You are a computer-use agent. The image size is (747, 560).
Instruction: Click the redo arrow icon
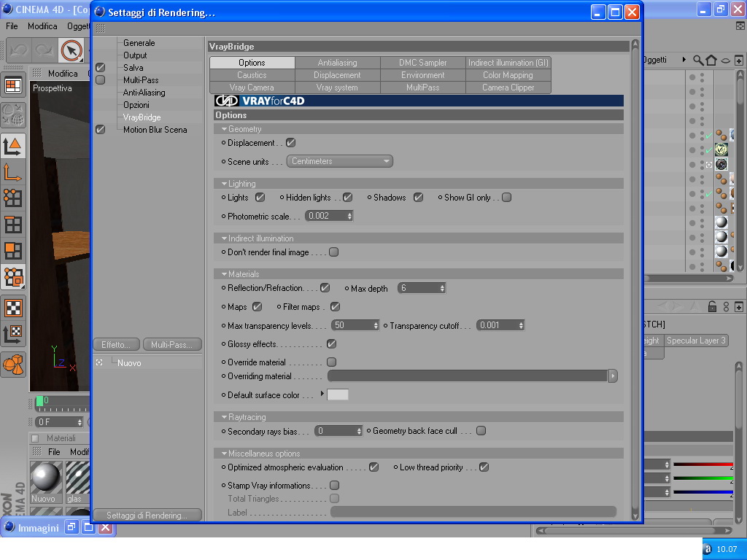tap(44, 50)
